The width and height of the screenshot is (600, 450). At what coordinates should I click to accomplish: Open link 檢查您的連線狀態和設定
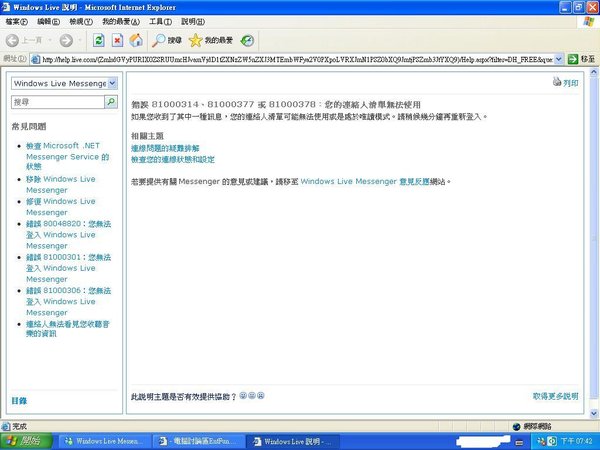tap(173, 159)
